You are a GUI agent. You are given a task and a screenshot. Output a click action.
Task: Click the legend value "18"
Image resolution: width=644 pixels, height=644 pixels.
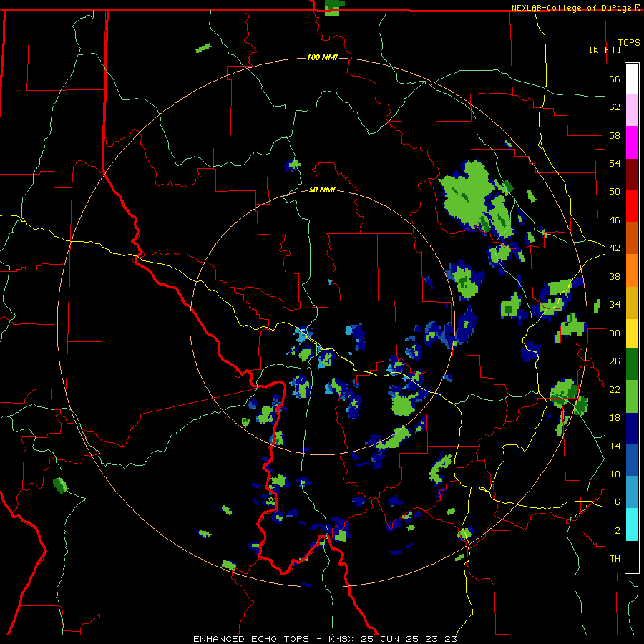(615, 418)
